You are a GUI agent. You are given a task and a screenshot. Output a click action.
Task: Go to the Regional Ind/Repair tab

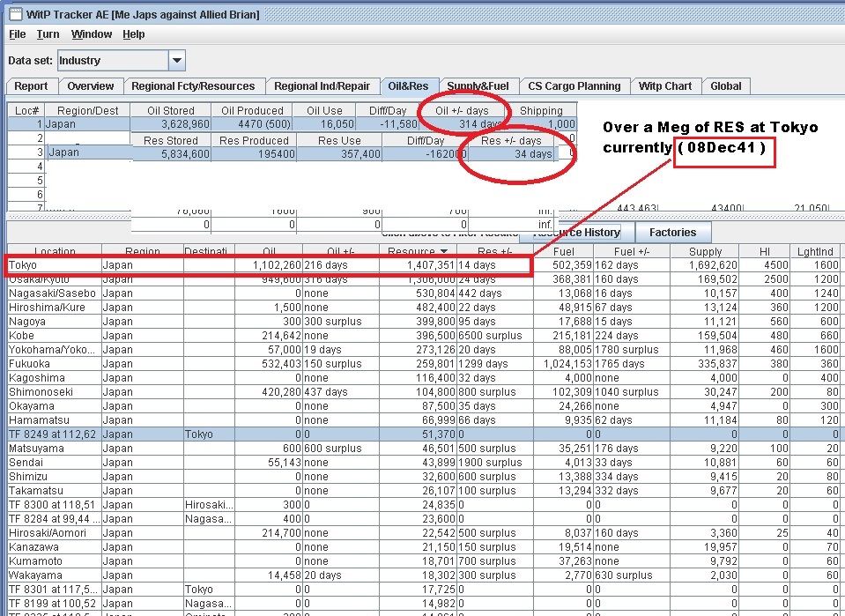322,86
